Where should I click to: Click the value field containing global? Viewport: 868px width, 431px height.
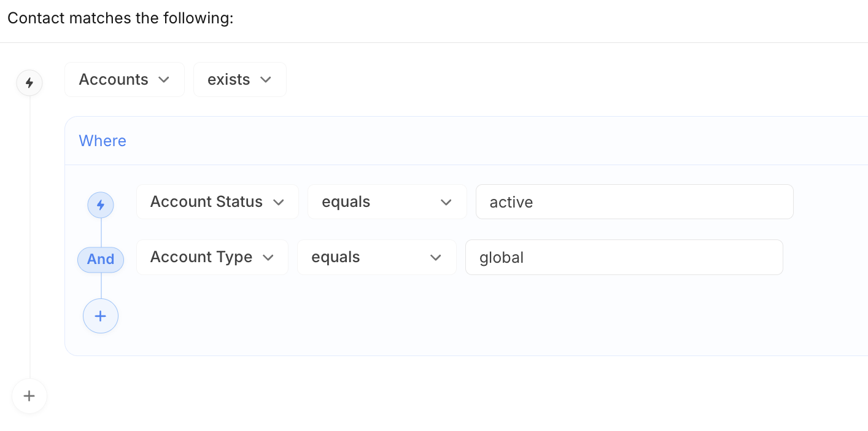coord(624,257)
